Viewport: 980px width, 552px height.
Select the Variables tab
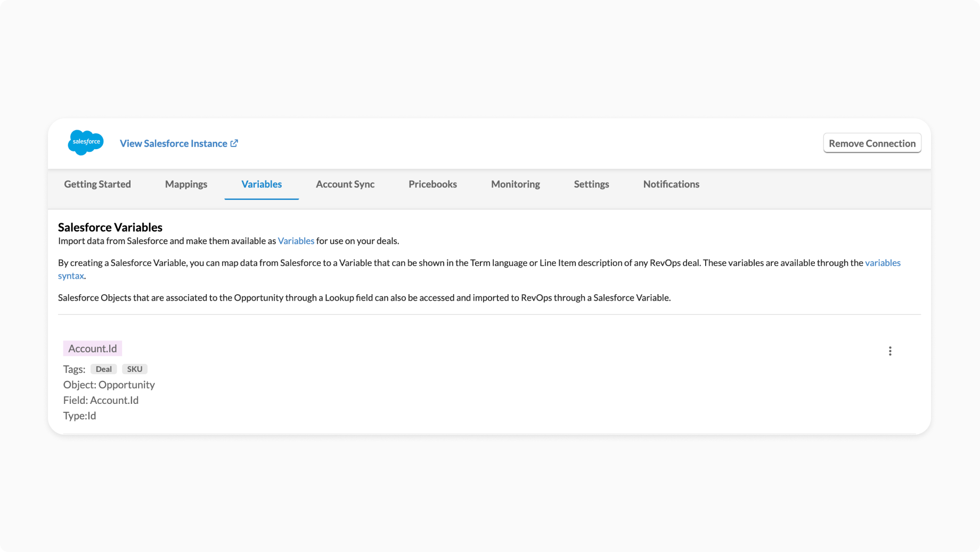tap(262, 184)
